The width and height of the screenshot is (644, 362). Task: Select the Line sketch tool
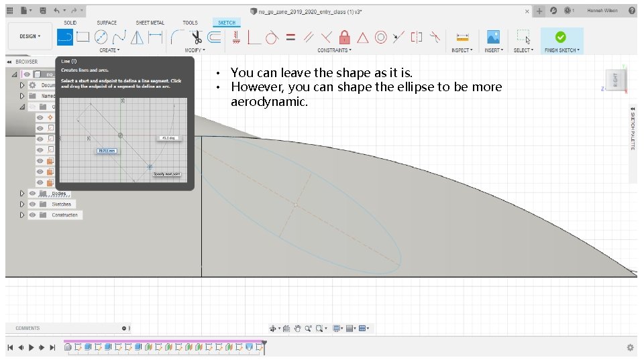click(65, 38)
